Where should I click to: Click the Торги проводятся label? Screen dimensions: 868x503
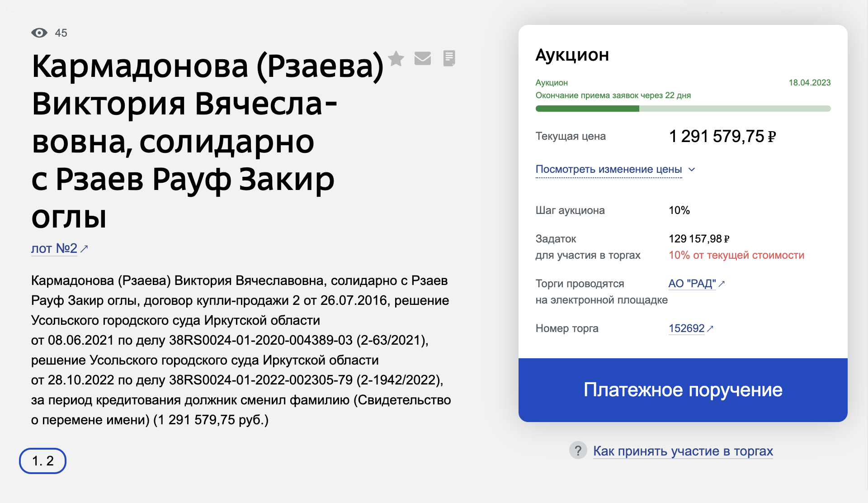tap(580, 284)
